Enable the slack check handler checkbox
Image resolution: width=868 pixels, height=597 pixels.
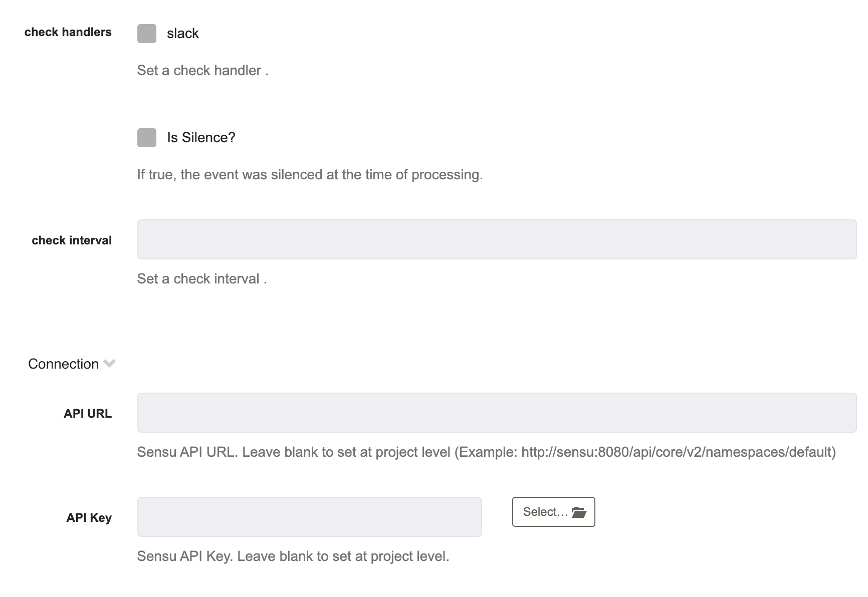coord(147,34)
